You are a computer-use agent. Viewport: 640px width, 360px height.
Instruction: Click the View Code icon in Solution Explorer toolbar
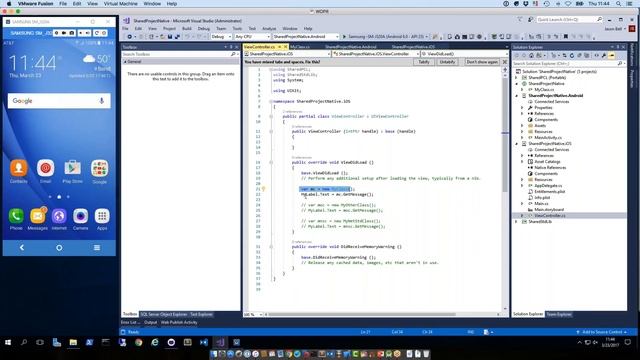596,56
